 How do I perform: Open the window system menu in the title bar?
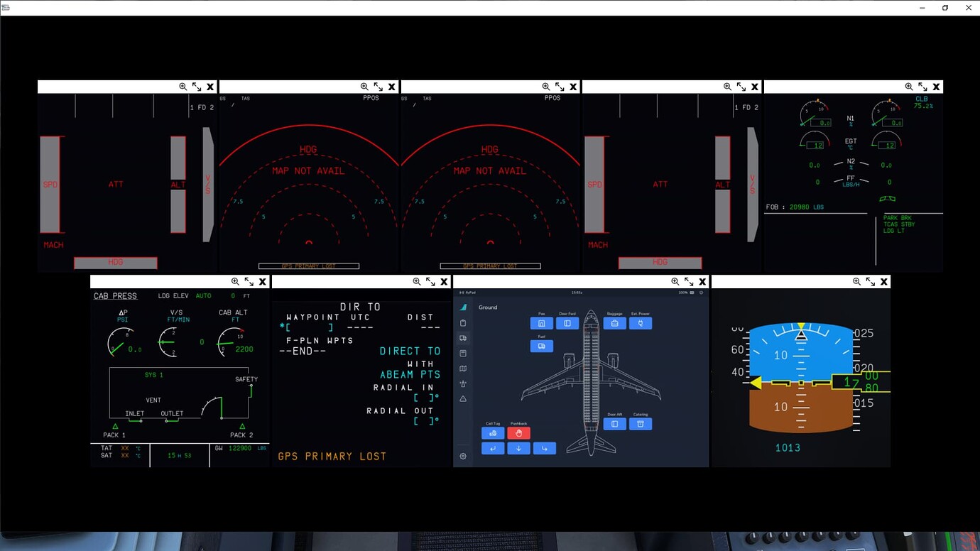[x=6, y=7]
